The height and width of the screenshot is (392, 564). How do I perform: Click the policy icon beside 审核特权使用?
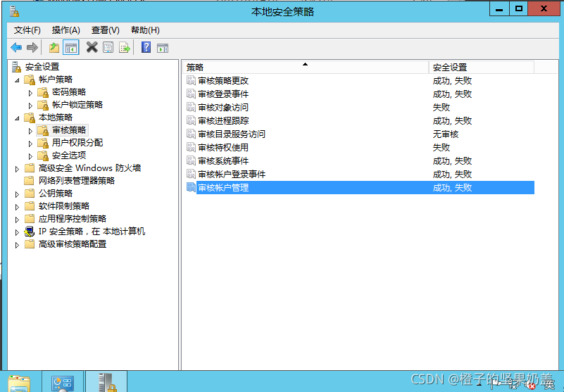[191, 147]
